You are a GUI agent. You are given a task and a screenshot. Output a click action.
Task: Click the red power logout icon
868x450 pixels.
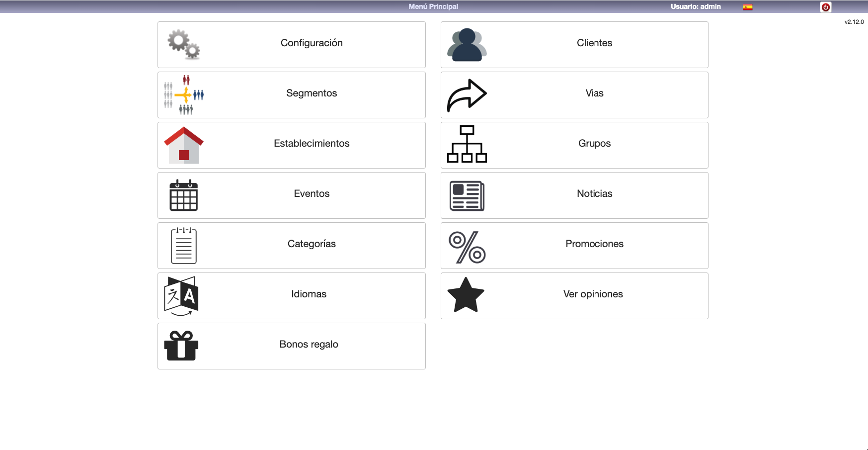click(825, 7)
